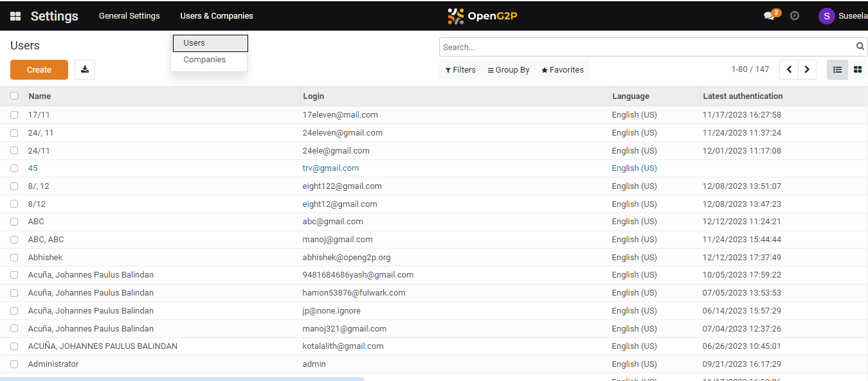The height and width of the screenshot is (381, 868).
Task: Open the activities clock icon
Action: point(795,16)
